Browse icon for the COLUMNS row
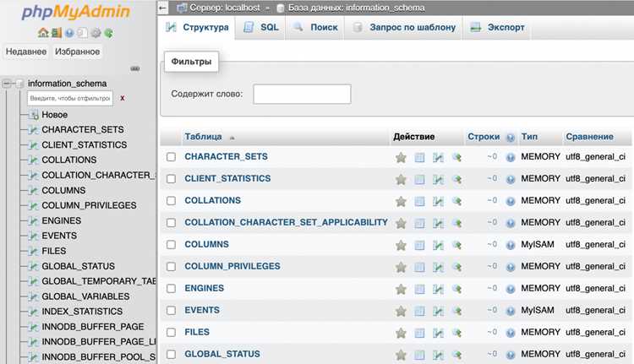634x364 pixels. pos(419,245)
